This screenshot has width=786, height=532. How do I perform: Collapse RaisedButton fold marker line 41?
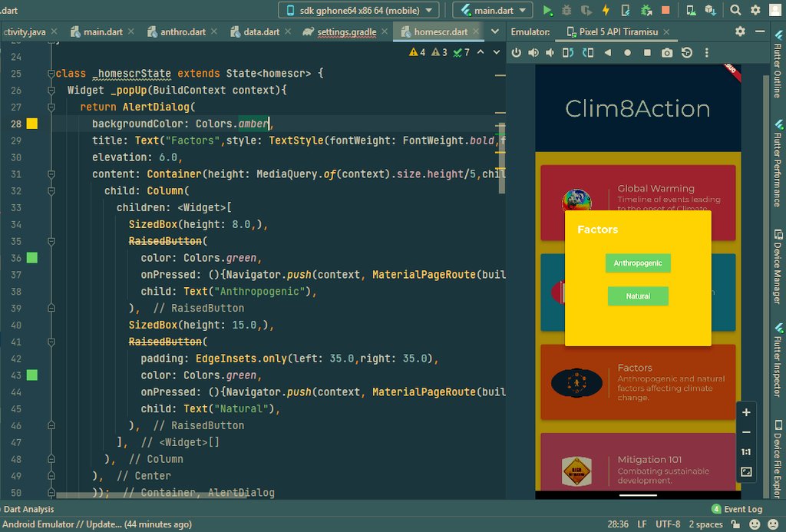[51, 342]
